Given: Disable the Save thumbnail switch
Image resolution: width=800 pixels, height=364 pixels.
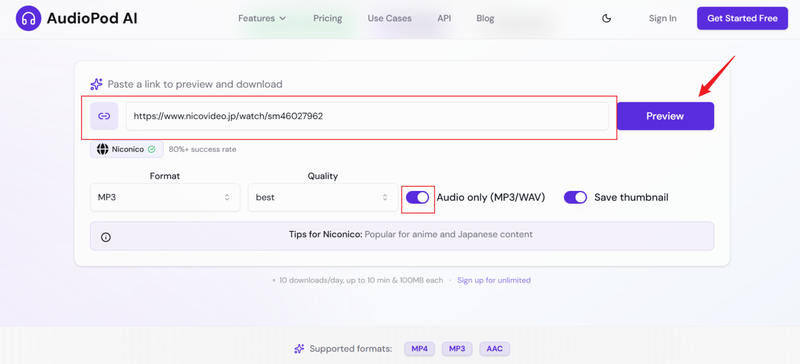Looking at the screenshot, I should [x=576, y=198].
